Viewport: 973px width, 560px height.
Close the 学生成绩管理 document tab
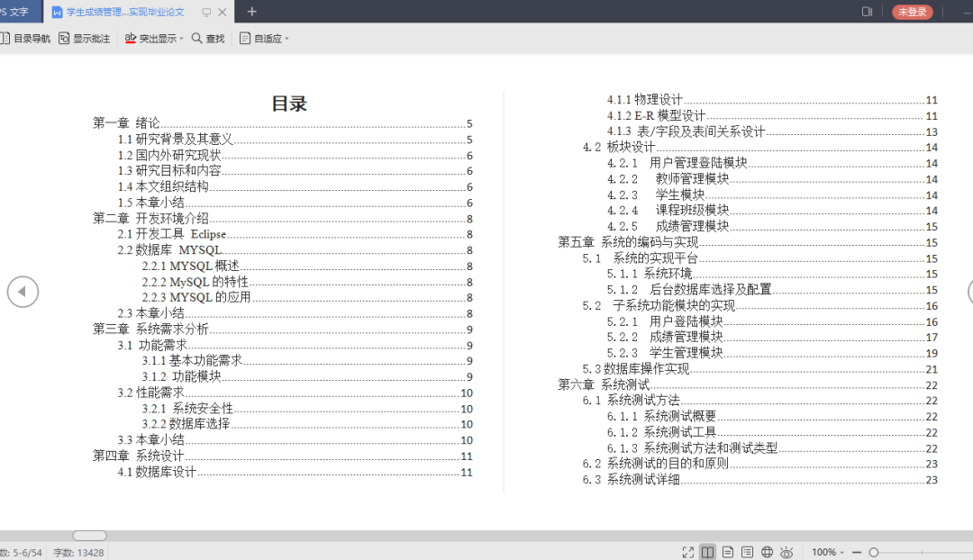pos(223,12)
